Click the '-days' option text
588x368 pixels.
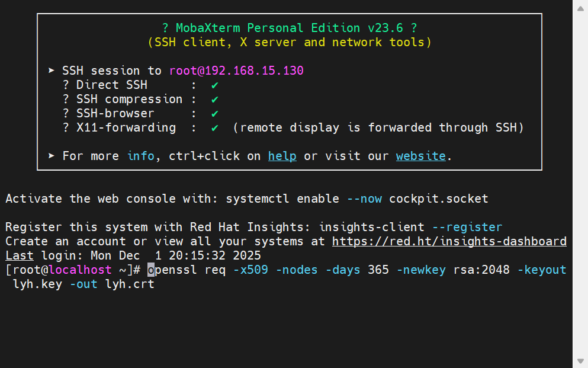[x=343, y=270]
